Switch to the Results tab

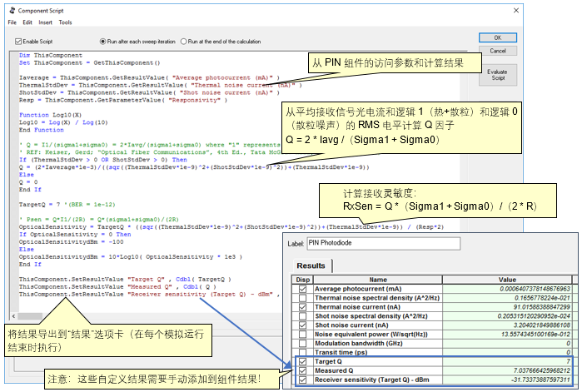pos(311,265)
